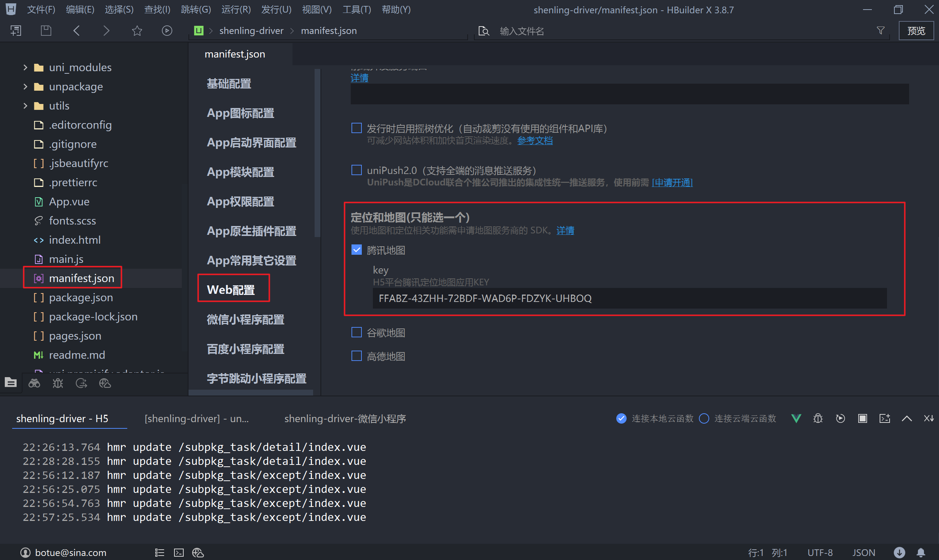Viewport: 939px width, 560px height.
Task: Open the debug bug icon in sidebar footer
Action: point(58,383)
